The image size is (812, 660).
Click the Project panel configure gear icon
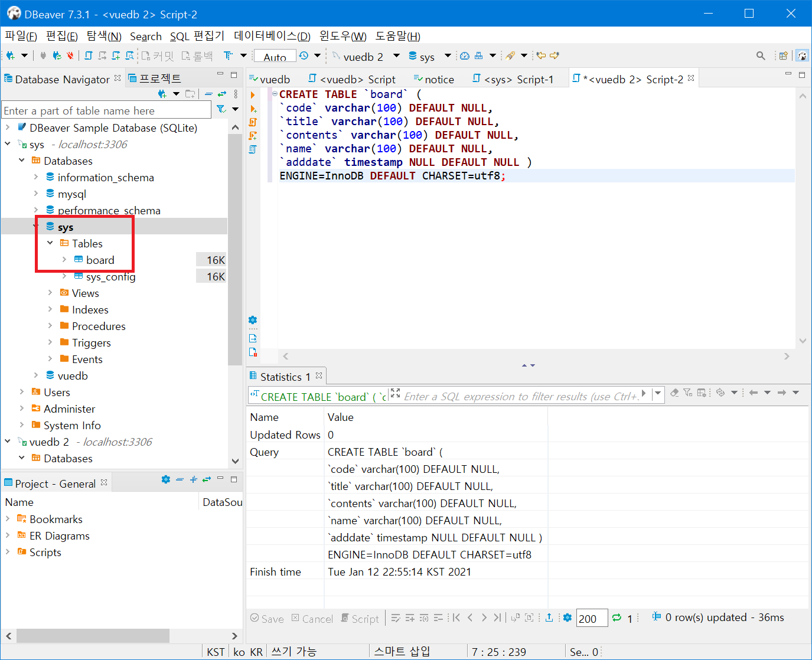(166, 479)
